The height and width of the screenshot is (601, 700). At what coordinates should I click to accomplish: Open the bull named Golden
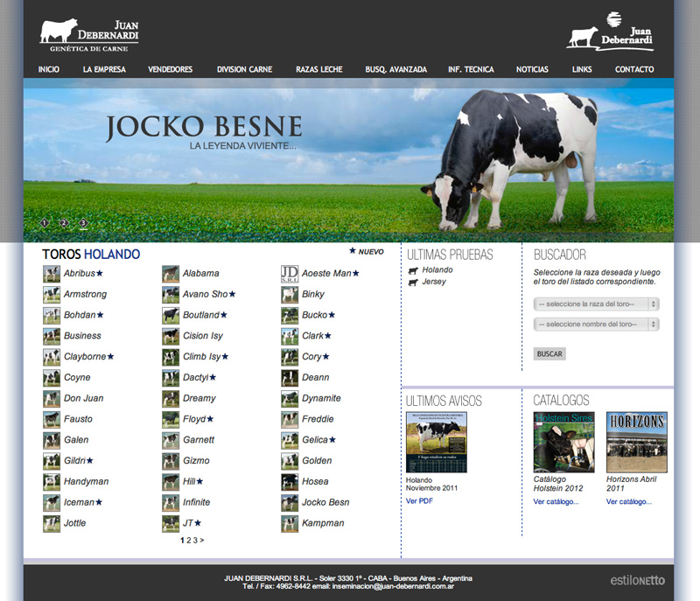pyautogui.click(x=317, y=461)
